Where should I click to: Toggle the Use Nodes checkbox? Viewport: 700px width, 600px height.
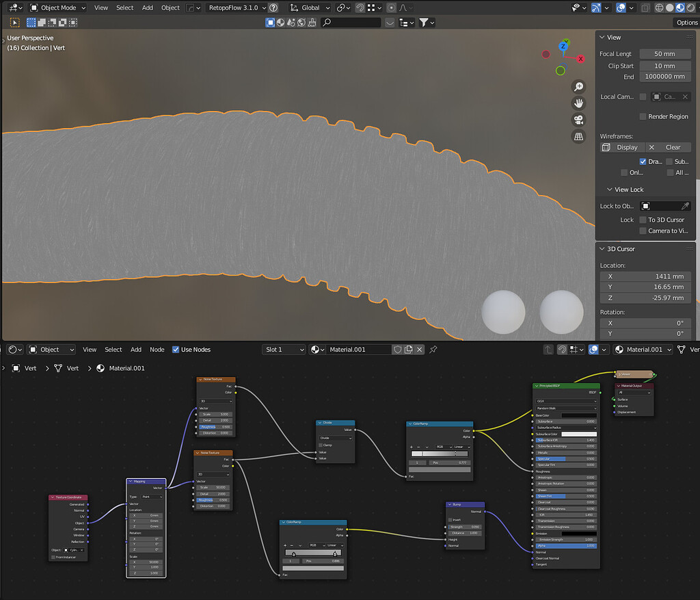(176, 350)
